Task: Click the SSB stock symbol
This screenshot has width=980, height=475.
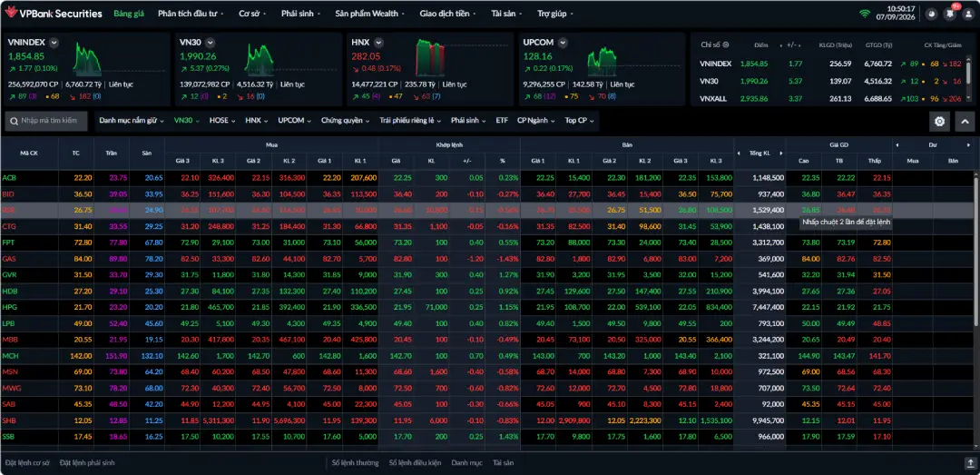Action: (9, 436)
